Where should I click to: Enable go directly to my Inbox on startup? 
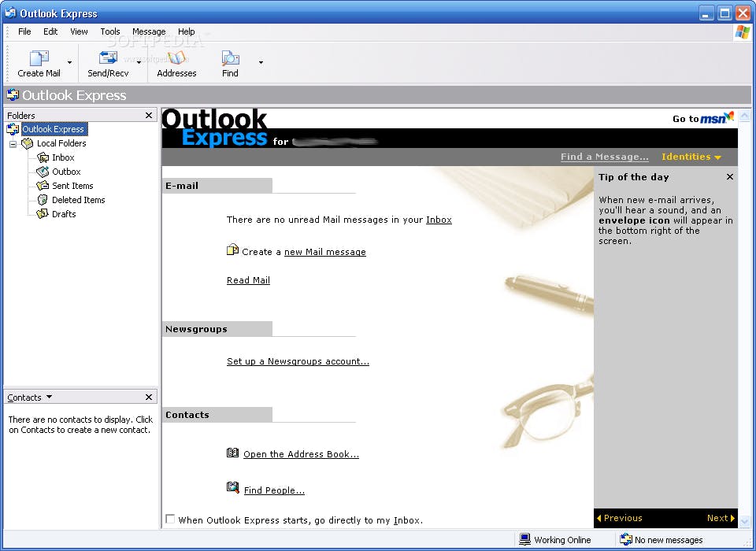coord(170,519)
